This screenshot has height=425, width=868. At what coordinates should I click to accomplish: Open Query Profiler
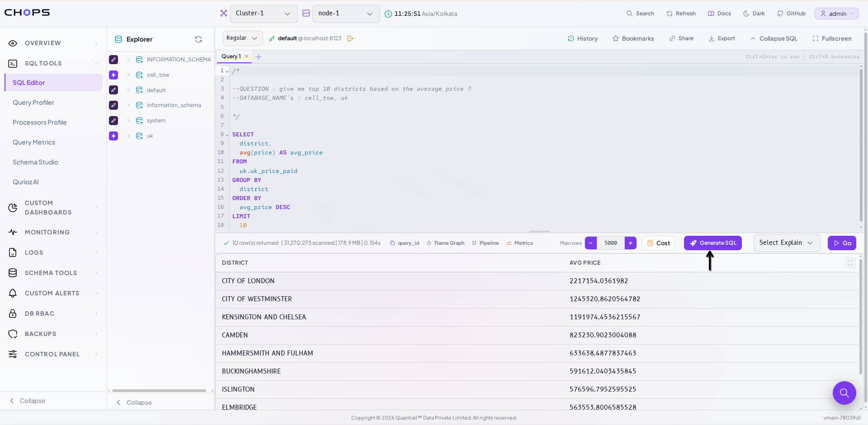(33, 103)
